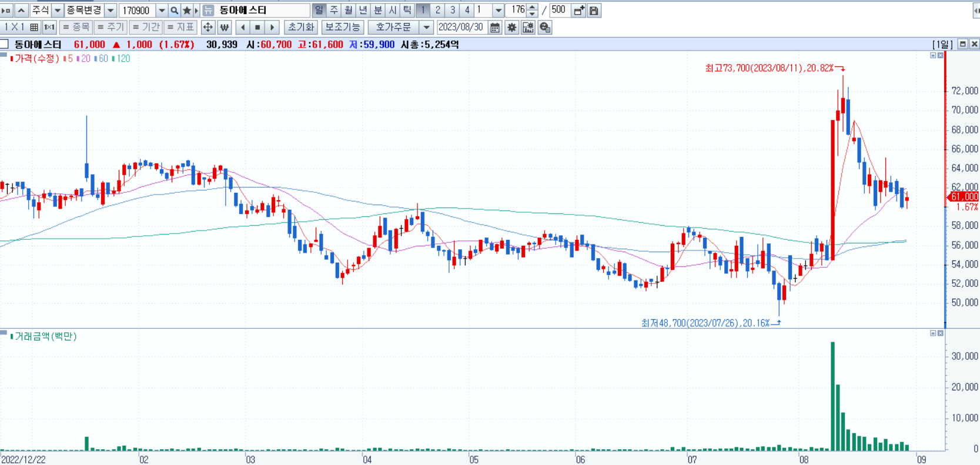Select the 주 weekly period
This screenshot has width=980, height=465.
(x=334, y=11)
